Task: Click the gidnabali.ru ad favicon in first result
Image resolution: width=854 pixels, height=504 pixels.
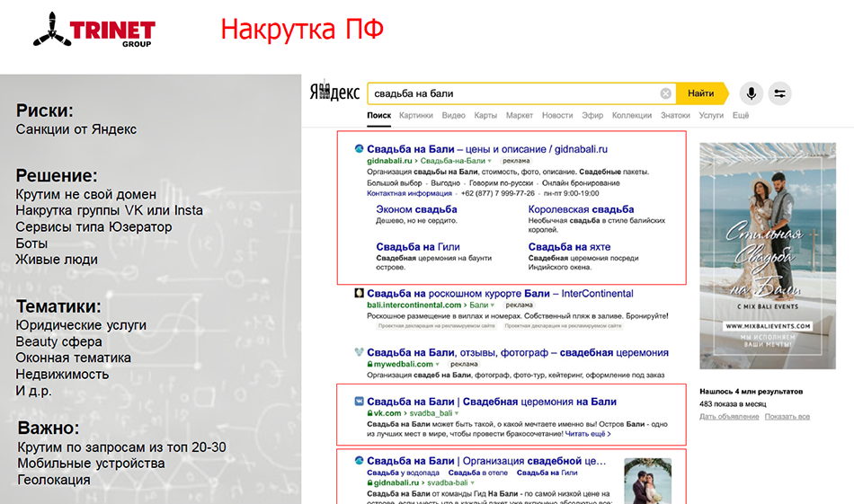Action: coord(359,148)
